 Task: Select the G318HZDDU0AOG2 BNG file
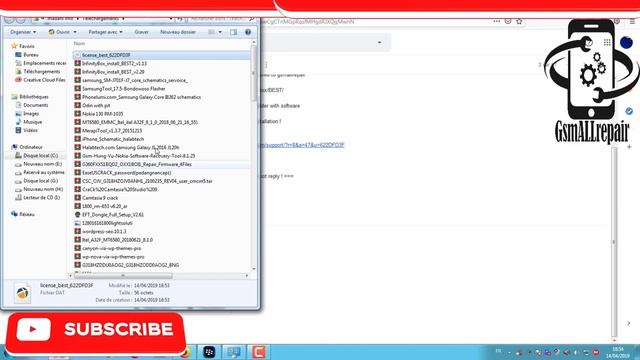point(130,265)
